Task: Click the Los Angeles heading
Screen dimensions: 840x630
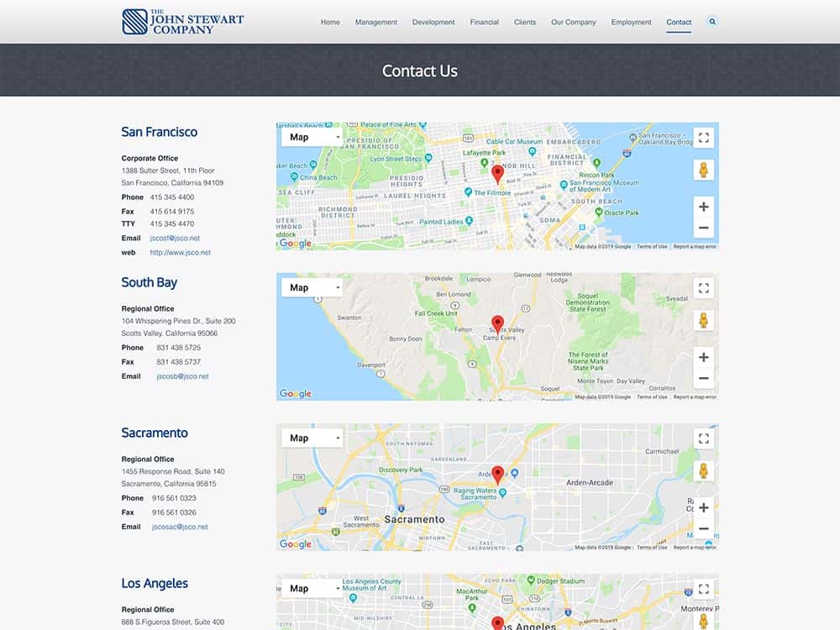Action: 155,584
